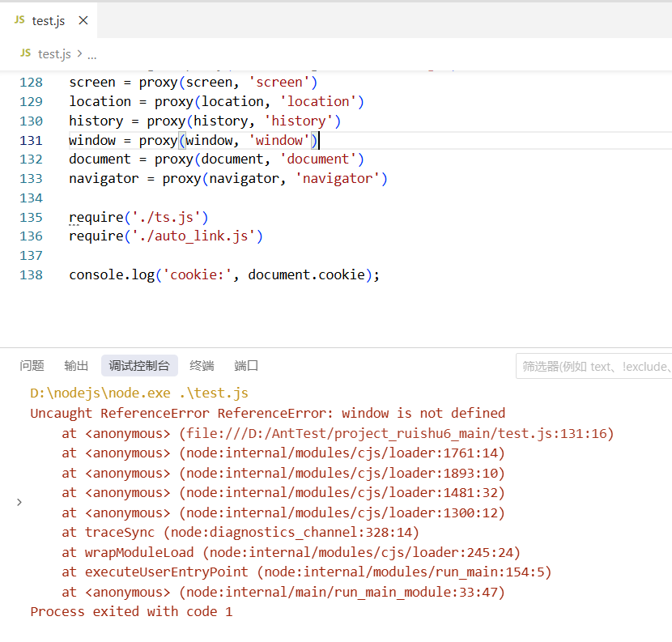
Task: Follow the cjs/loader:1761:14 stack link
Action: [x=342, y=453]
